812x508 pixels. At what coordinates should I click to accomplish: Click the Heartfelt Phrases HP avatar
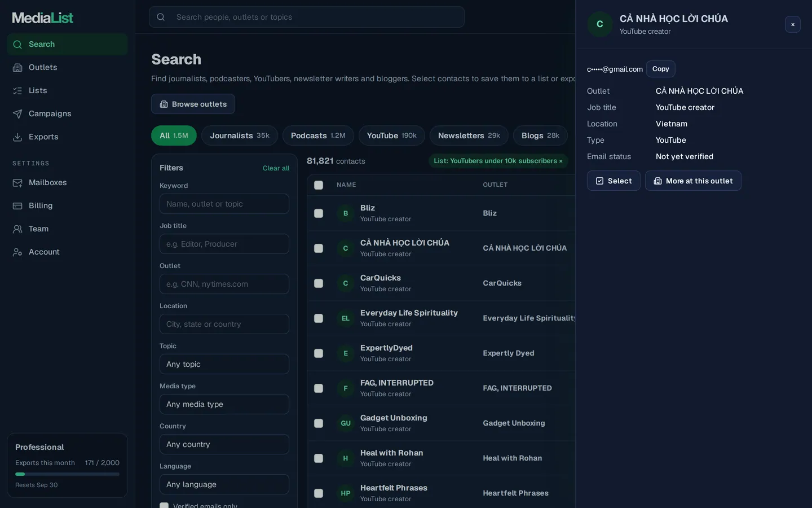[346, 493]
